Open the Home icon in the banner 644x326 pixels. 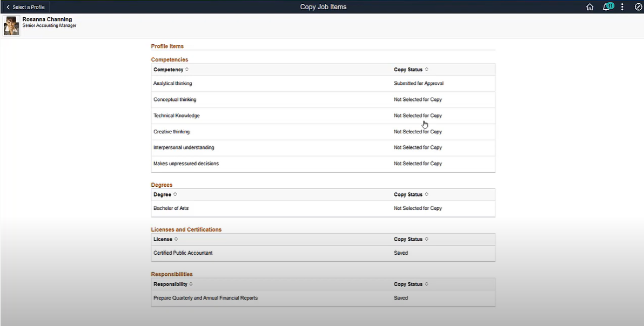(x=589, y=7)
